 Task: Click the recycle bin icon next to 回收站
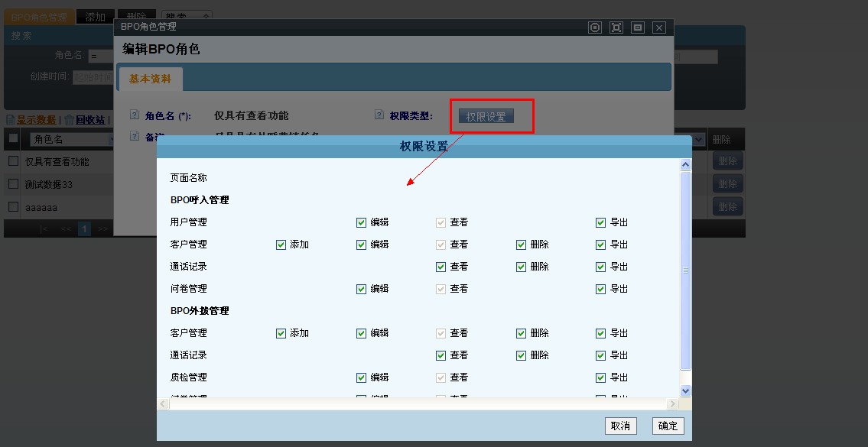point(69,120)
